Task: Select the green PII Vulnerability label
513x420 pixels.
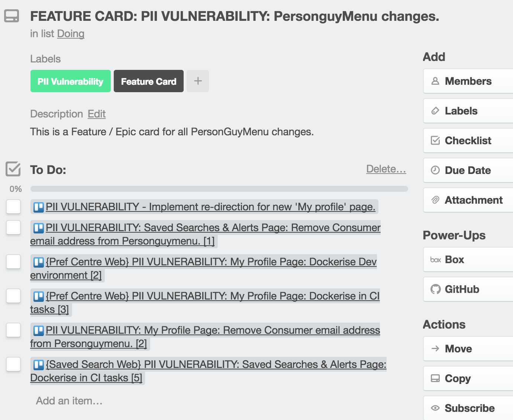Action: point(71,81)
